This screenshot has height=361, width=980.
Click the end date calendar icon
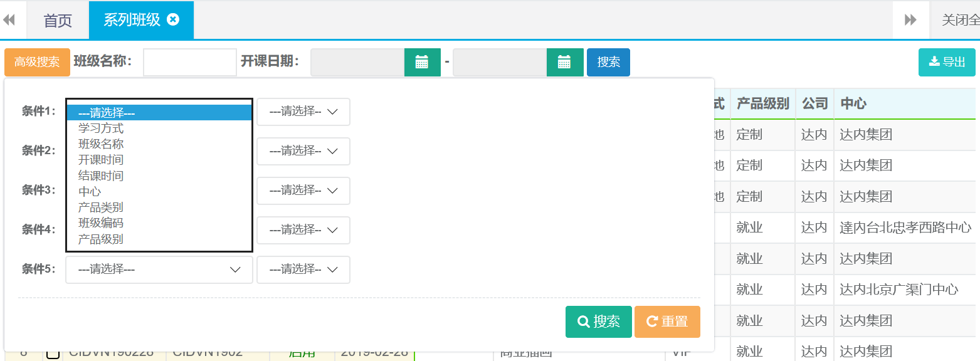coord(564,62)
